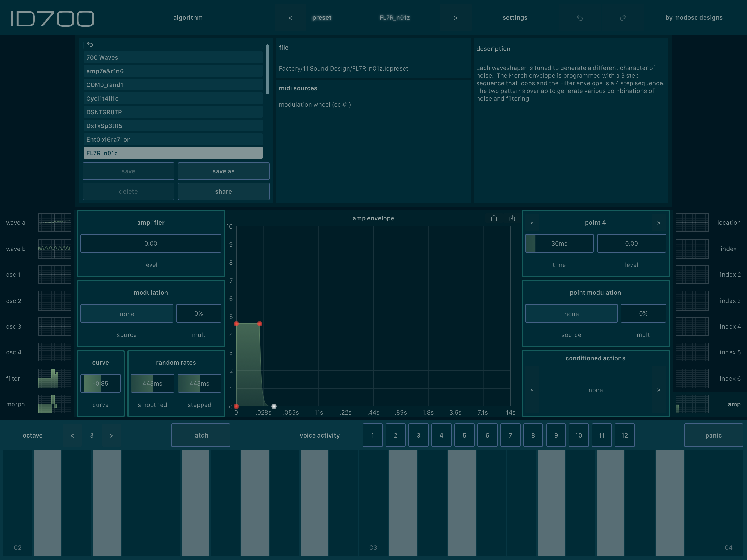Switch to the algorithm tab
This screenshot has width=747, height=560.
[x=188, y=17]
